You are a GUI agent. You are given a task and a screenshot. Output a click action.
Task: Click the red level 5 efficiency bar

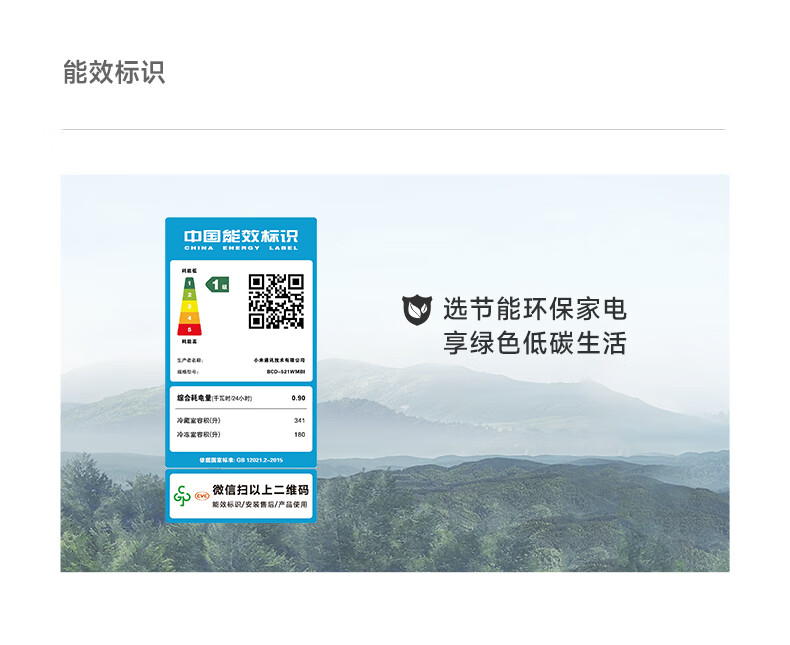point(189,330)
